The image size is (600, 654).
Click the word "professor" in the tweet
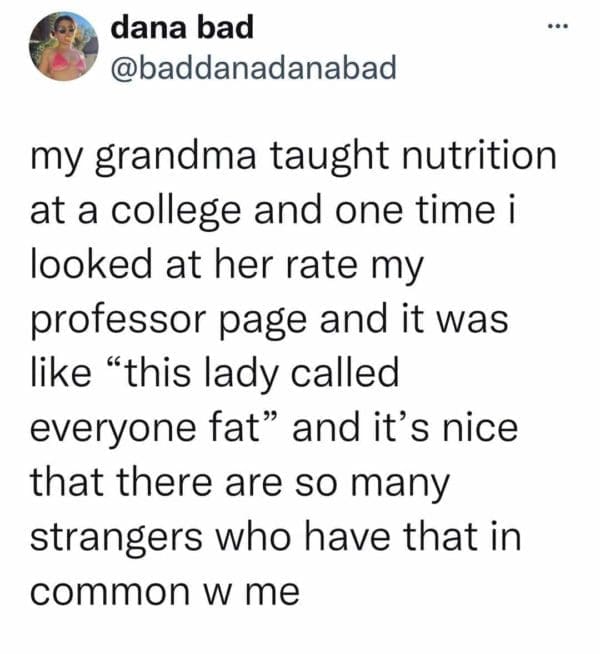click(115, 322)
